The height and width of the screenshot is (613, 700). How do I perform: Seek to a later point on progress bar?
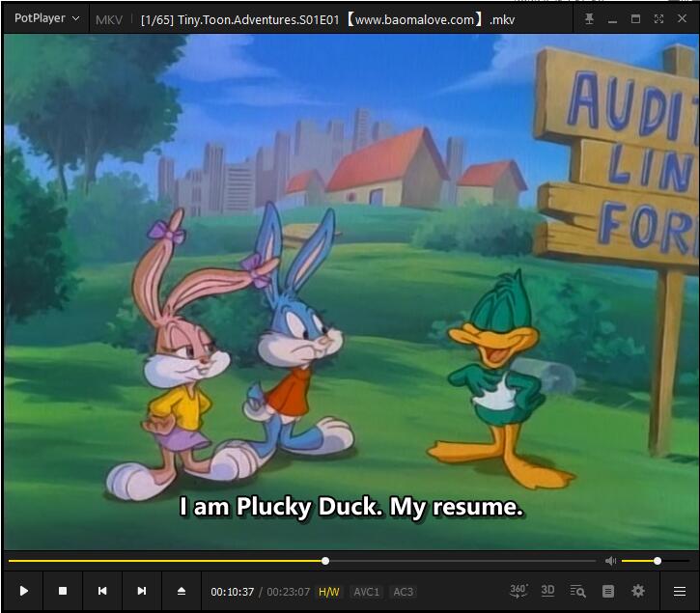462,561
